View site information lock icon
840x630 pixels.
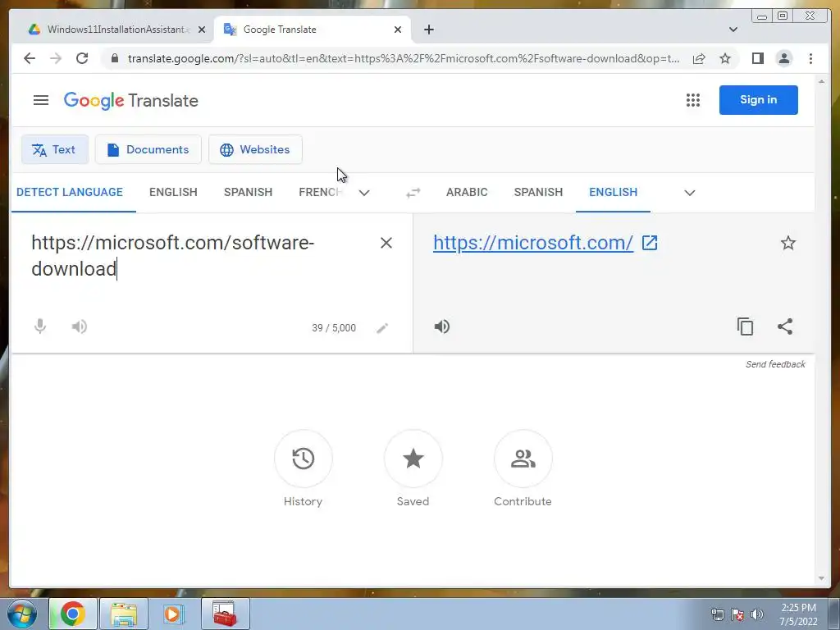[115, 58]
